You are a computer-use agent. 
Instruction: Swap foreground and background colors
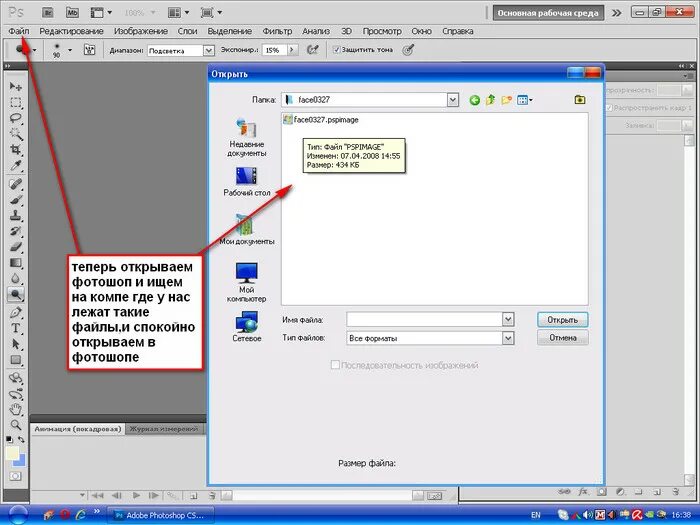point(21,439)
